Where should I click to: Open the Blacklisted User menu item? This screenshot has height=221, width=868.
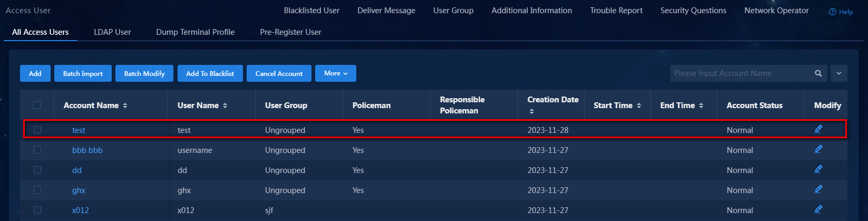coord(311,11)
